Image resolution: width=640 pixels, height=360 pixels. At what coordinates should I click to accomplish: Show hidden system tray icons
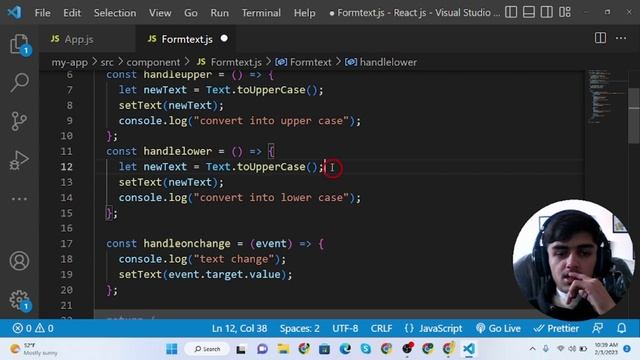tap(532, 349)
